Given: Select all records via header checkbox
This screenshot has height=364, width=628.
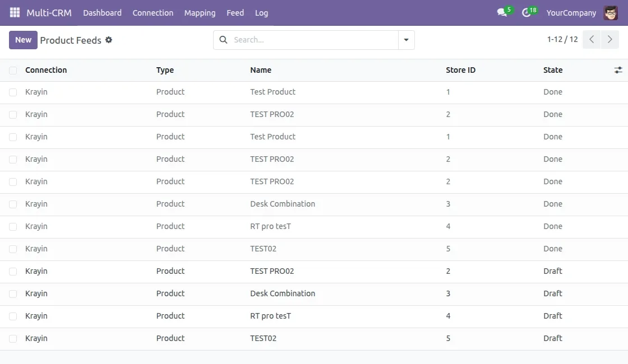Looking at the screenshot, I should point(12,70).
